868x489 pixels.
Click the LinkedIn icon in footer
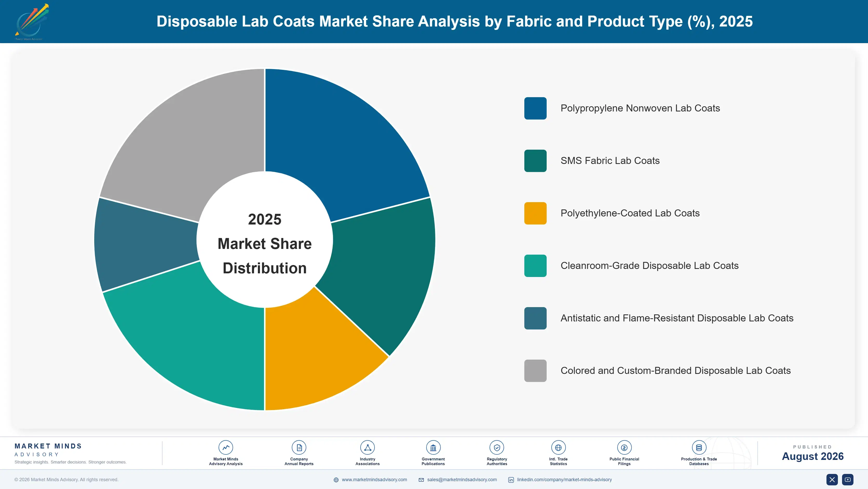(511, 480)
